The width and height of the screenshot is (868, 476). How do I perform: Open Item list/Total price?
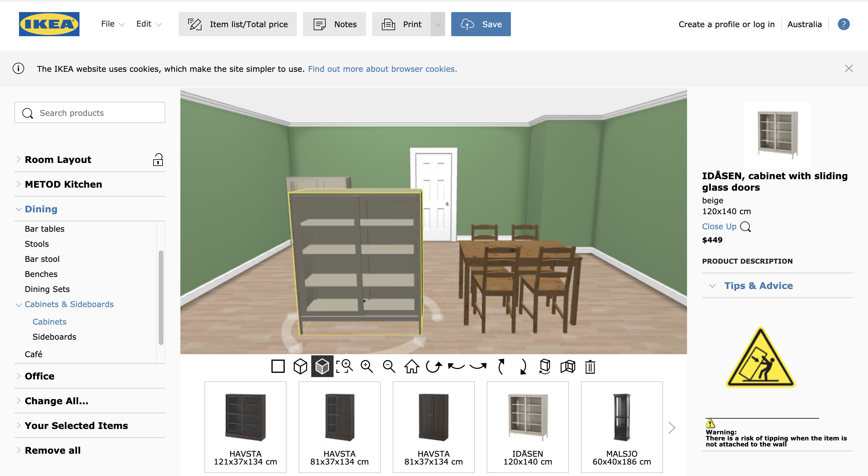[238, 24]
